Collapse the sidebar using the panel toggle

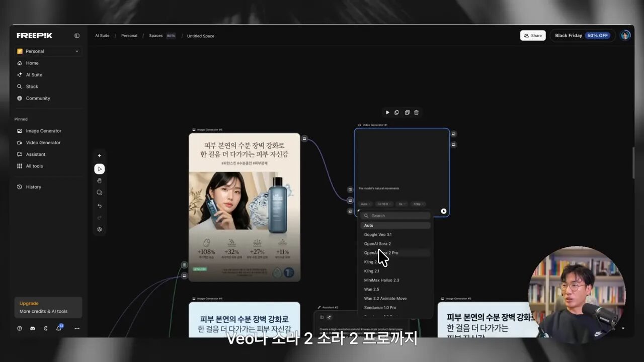pos(76,35)
